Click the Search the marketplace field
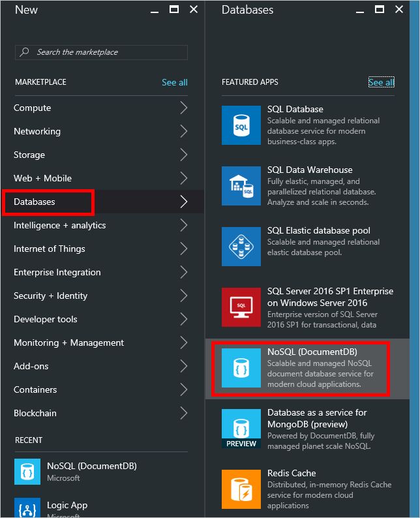Viewport: 420px width, 518px height. (101, 52)
